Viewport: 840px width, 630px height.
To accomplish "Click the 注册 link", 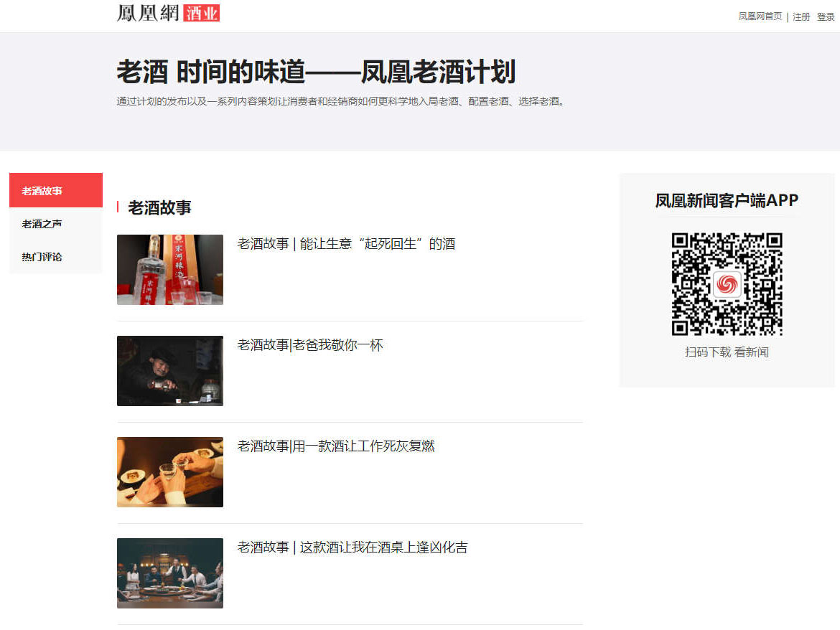I will (x=801, y=17).
